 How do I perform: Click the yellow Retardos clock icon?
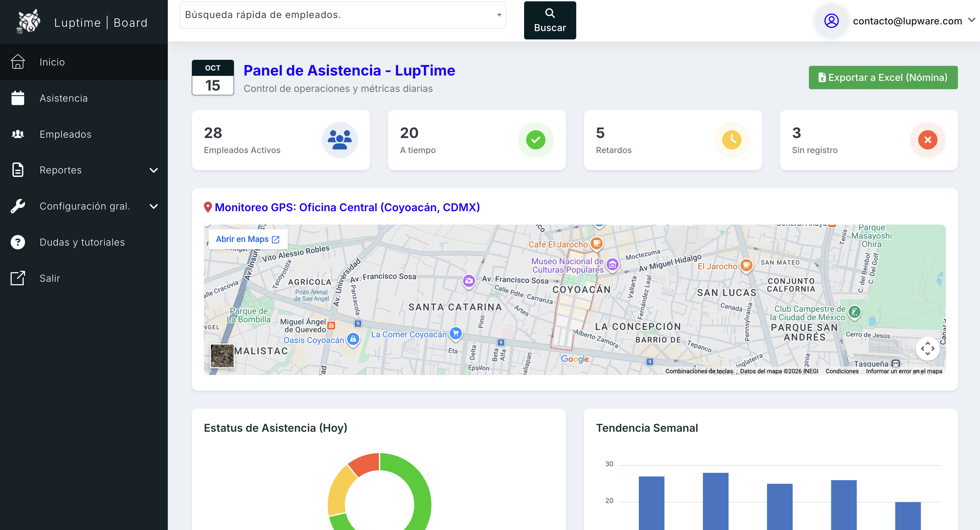pos(731,140)
